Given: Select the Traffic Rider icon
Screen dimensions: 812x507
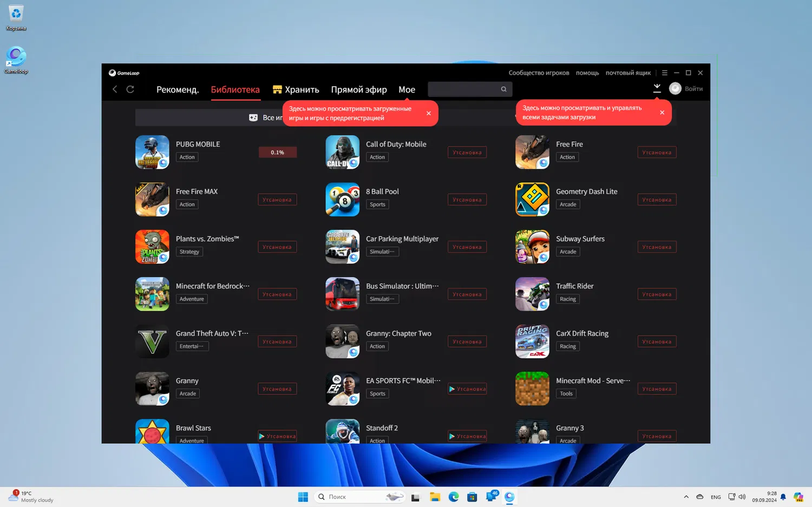Looking at the screenshot, I should tap(532, 294).
